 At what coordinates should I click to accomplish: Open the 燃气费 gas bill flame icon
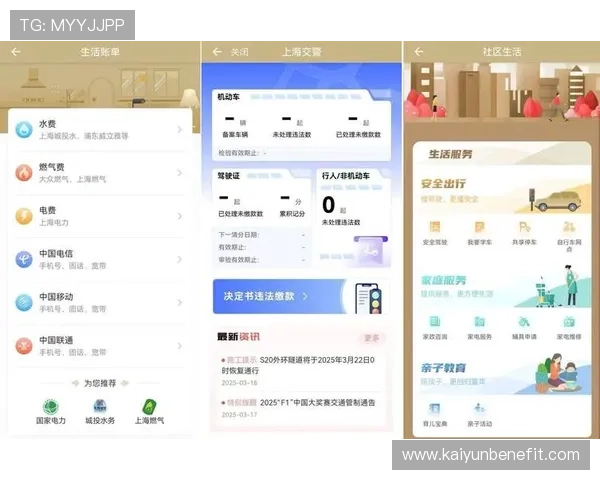coord(24,173)
